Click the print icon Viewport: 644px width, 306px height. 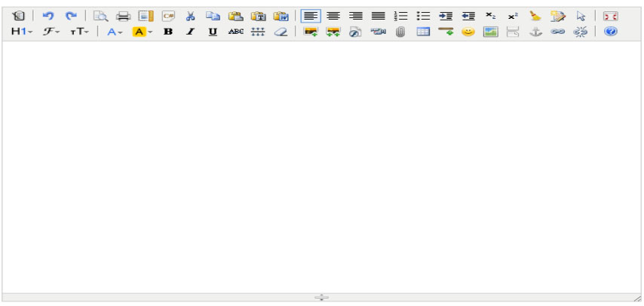[x=123, y=17]
